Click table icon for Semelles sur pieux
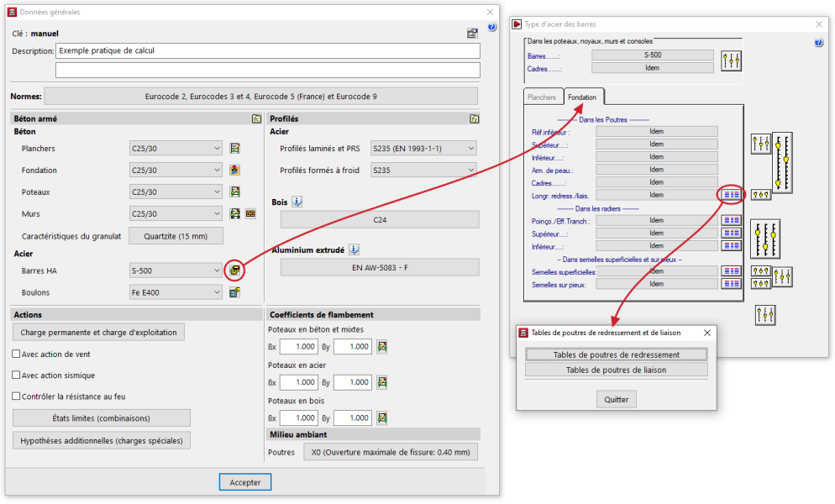This screenshot has width=835, height=504. point(732,284)
